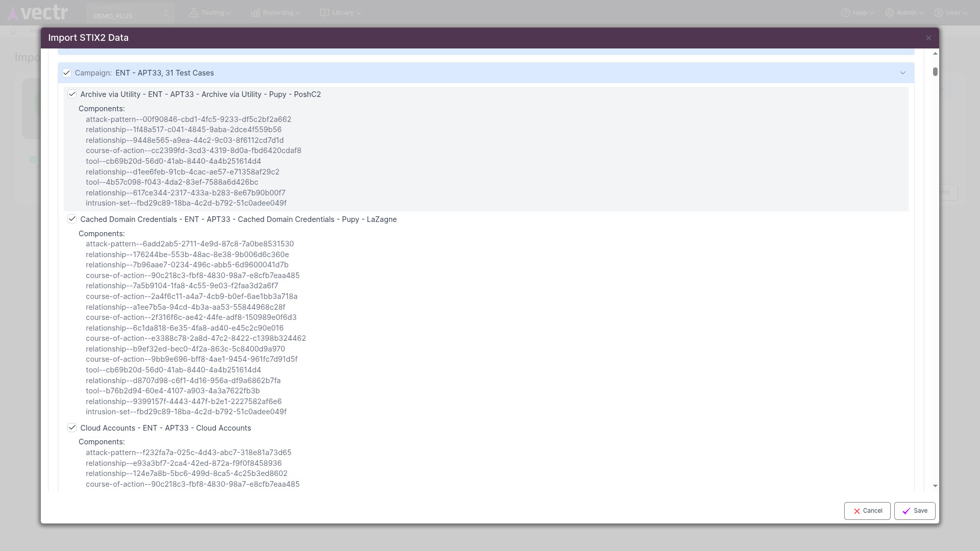Click the Cancel button
Screen dimensions: 980x551
867,511
